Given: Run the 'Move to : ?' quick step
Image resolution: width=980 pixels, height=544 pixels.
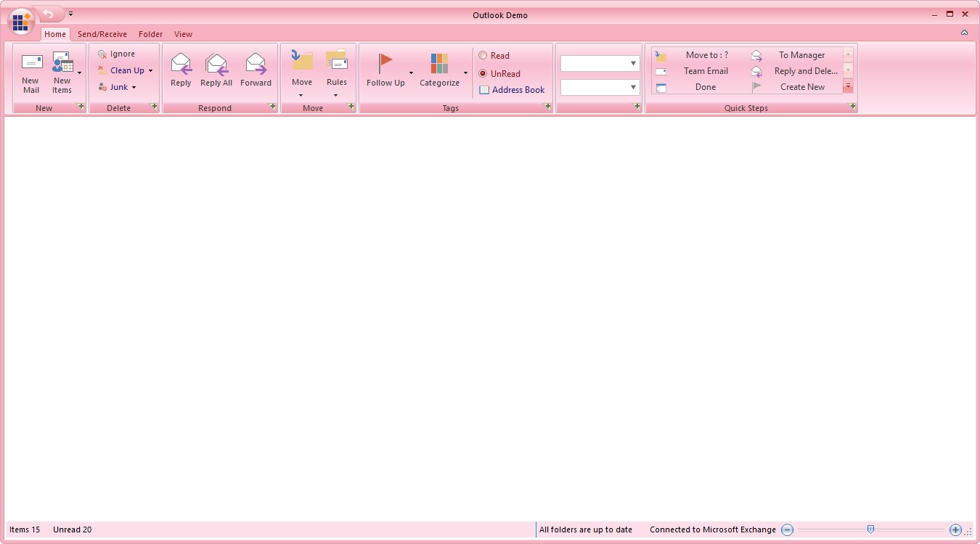Looking at the screenshot, I should [x=700, y=55].
